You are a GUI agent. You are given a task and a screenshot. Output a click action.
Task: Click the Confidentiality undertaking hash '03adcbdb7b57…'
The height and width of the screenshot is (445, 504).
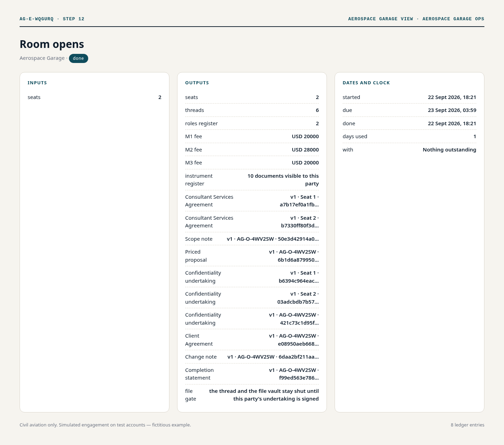tap(298, 302)
